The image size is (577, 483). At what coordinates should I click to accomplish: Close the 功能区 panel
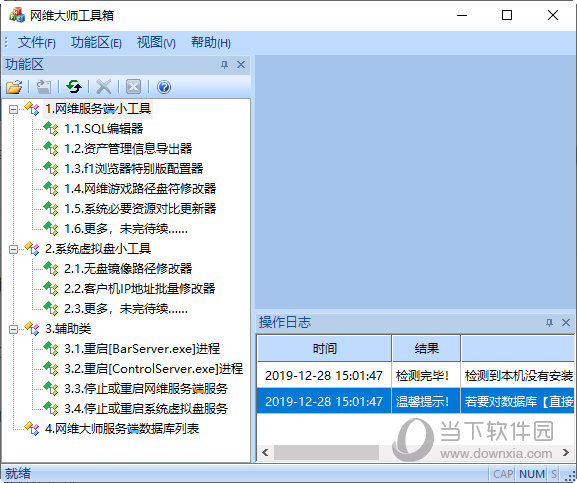tap(241, 65)
